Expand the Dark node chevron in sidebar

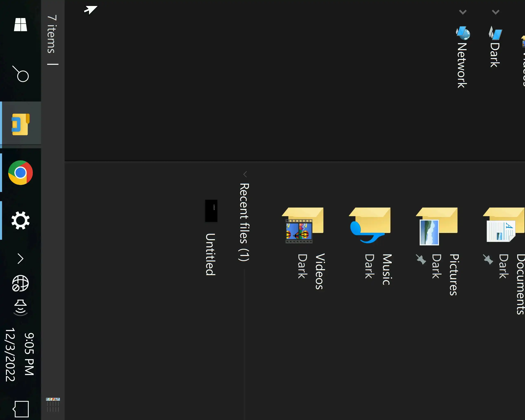coord(495,12)
